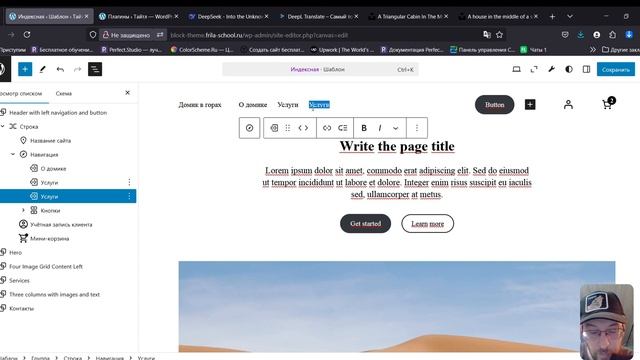
Task: Edit the link with the chain icon
Action: click(x=327, y=128)
